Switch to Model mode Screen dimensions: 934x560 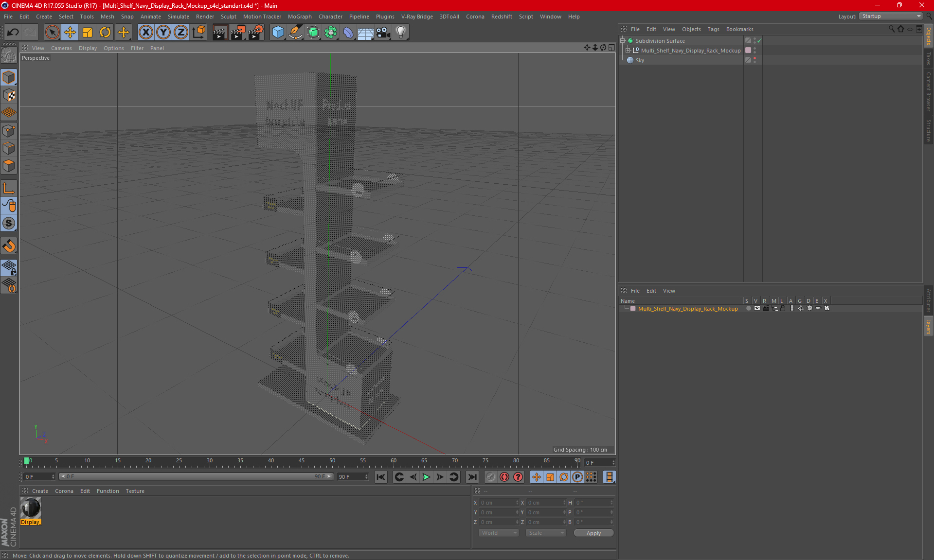pyautogui.click(x=9, y=78)
